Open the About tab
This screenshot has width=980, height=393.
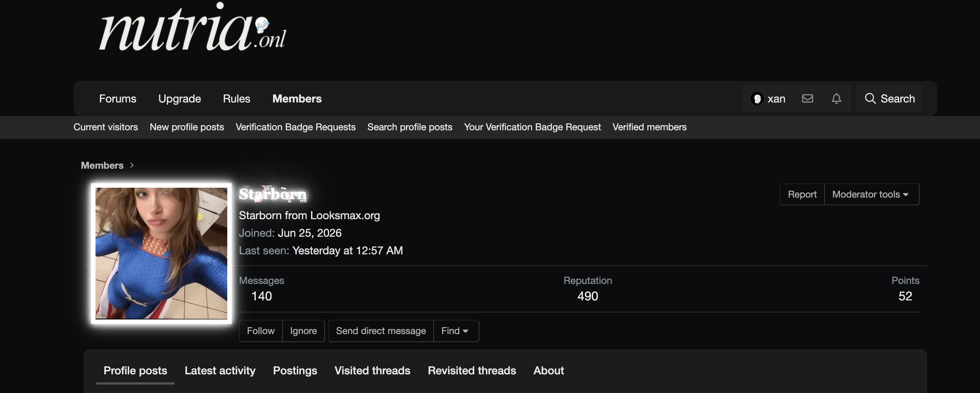549,371
